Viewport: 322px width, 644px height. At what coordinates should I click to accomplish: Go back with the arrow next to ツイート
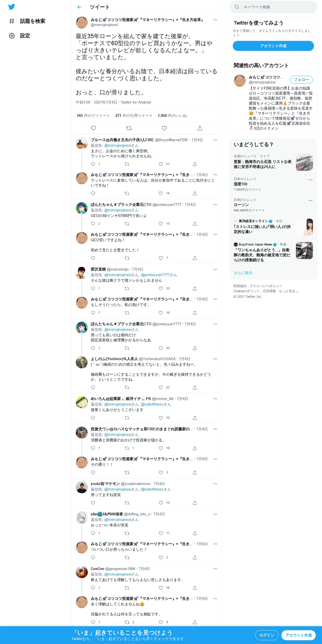point(79,7)
